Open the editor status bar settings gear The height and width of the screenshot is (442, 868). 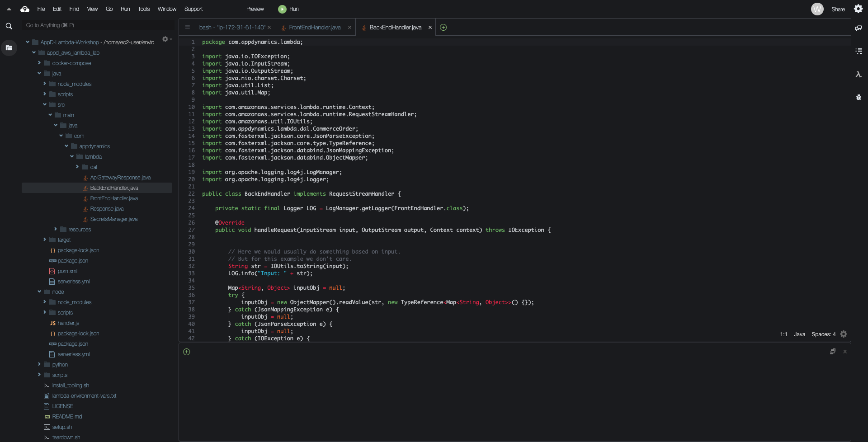(844, 334)
